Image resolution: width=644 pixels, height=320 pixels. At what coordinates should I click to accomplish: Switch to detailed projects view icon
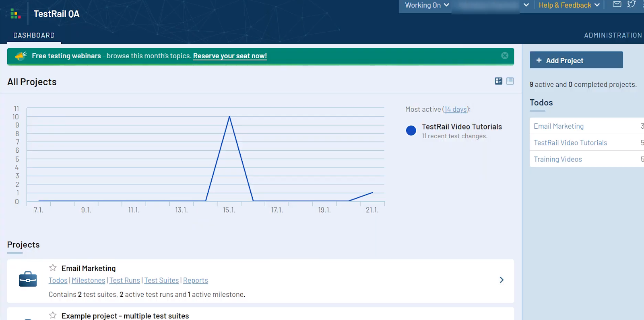point(498,81)
